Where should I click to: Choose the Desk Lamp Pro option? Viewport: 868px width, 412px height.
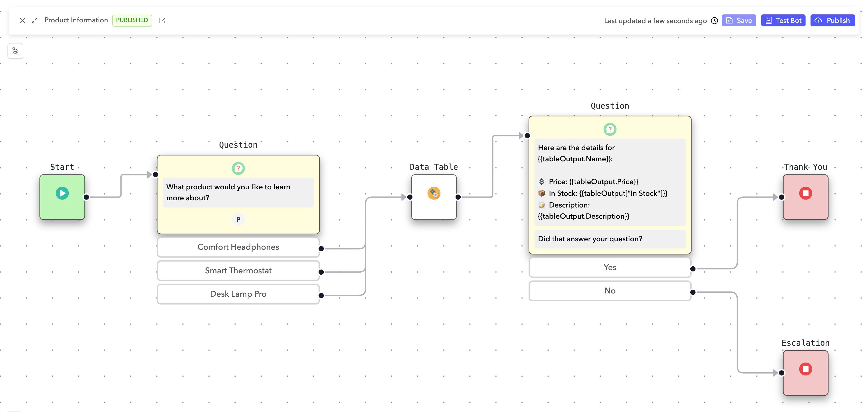[x=238, y=294]
